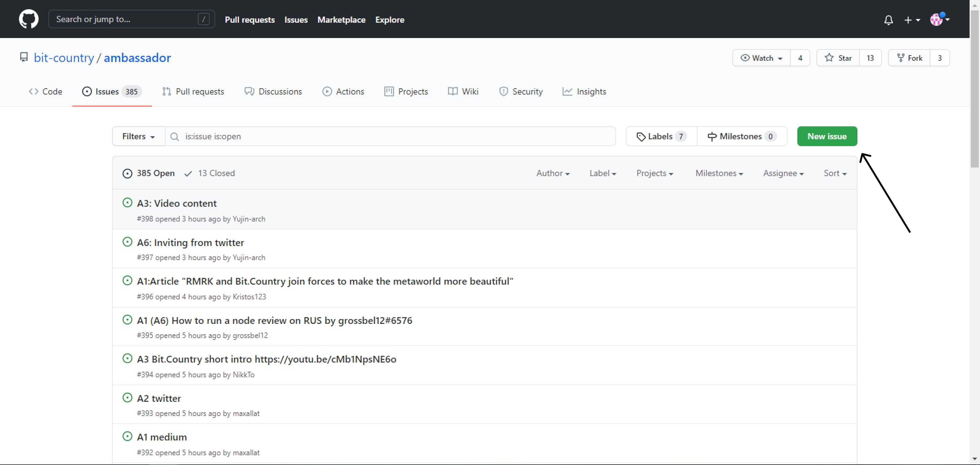Viewport: 980px width, 465px height.
Task: Open the Watch notifications dropdown
Action: 761,58
